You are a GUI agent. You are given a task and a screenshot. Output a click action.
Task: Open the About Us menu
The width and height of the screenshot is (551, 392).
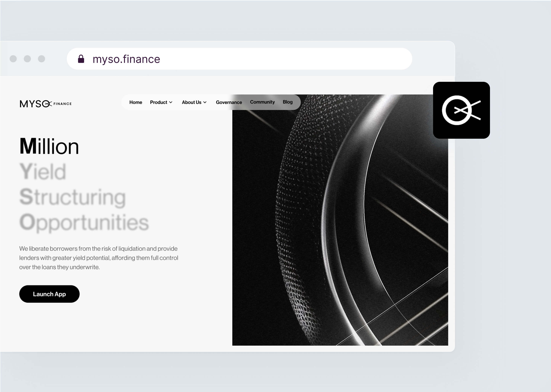point(191,102)
